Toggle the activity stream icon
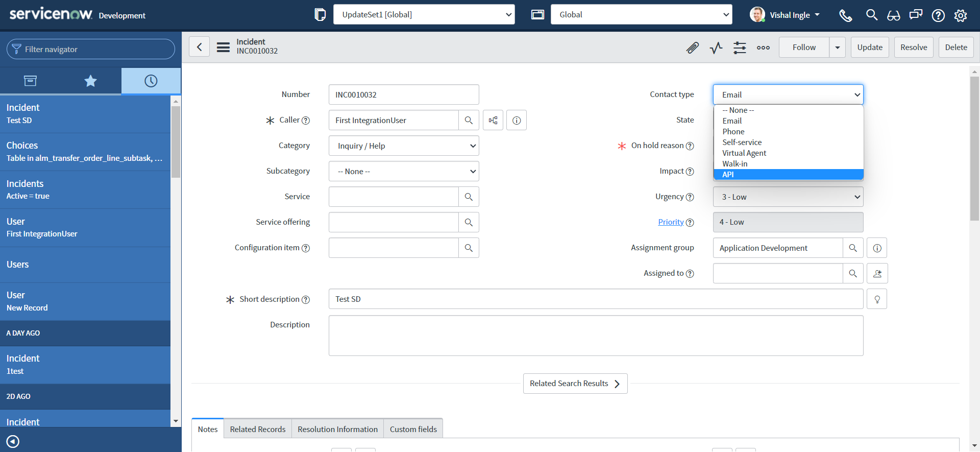This screenshot has width=980, height=452. (716, 47)
